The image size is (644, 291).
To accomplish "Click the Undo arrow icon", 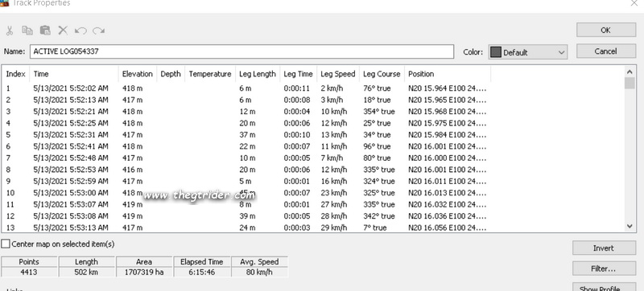I will (x=80, y=31).
